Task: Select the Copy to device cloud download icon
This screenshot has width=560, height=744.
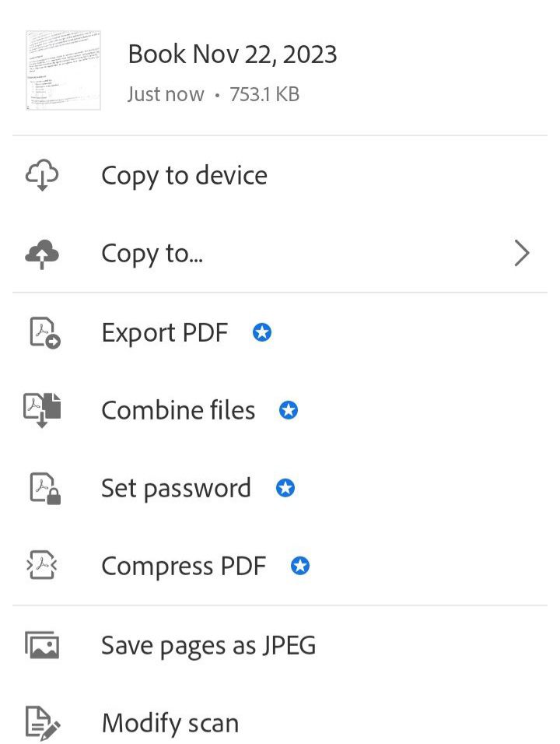Action: pos(42,175)
